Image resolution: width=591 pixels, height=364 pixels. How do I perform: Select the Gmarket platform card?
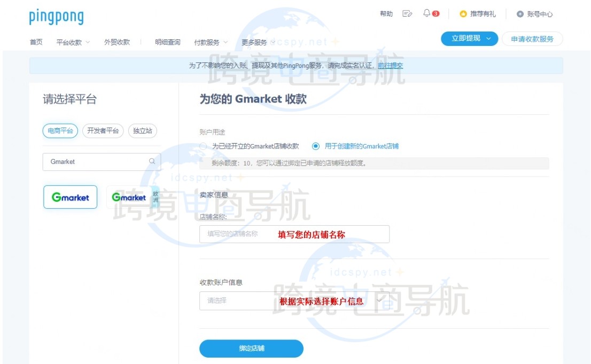pyautogui.click(x=70, y=197)
